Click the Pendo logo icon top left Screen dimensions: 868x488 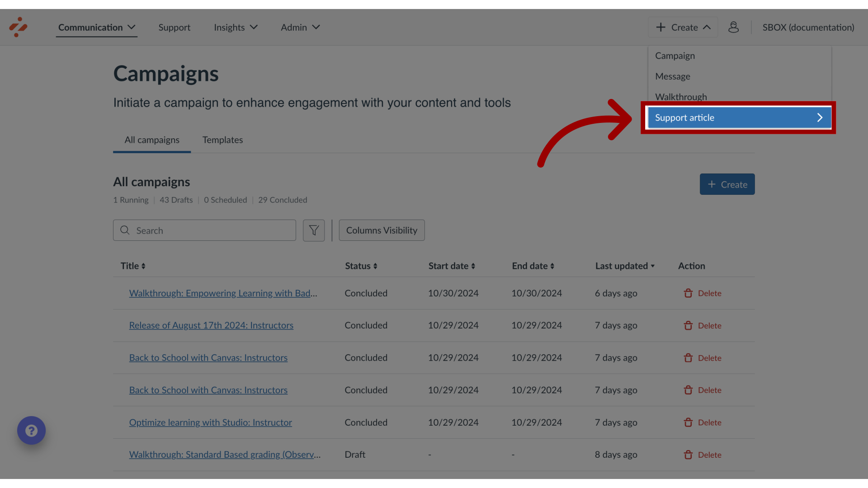pos(17,27)
